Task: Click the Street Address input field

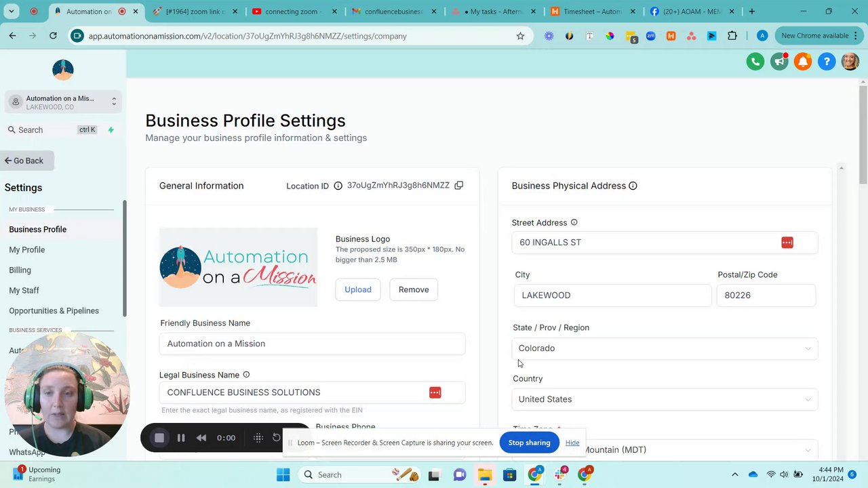Action: [665, 243]
